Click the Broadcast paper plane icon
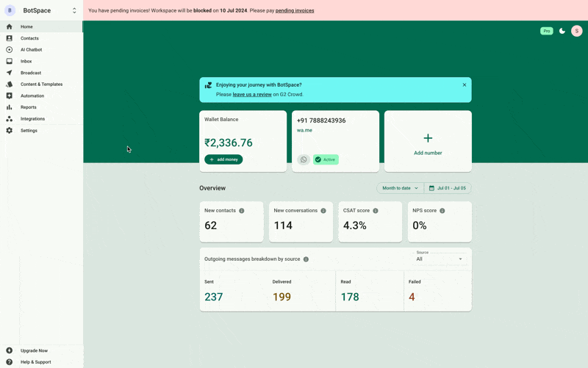The image size is (588, 368). point(10,73)
